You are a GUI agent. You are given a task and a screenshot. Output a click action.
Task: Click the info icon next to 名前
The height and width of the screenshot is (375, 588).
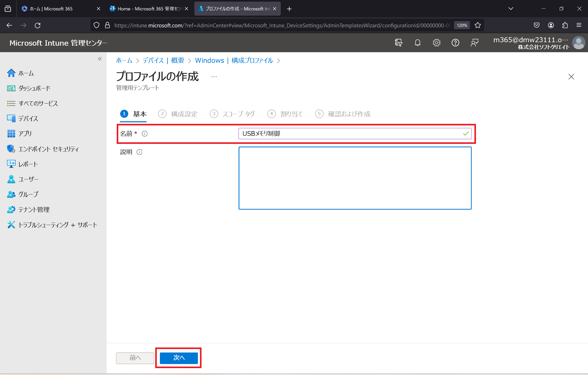coord(145,134)
